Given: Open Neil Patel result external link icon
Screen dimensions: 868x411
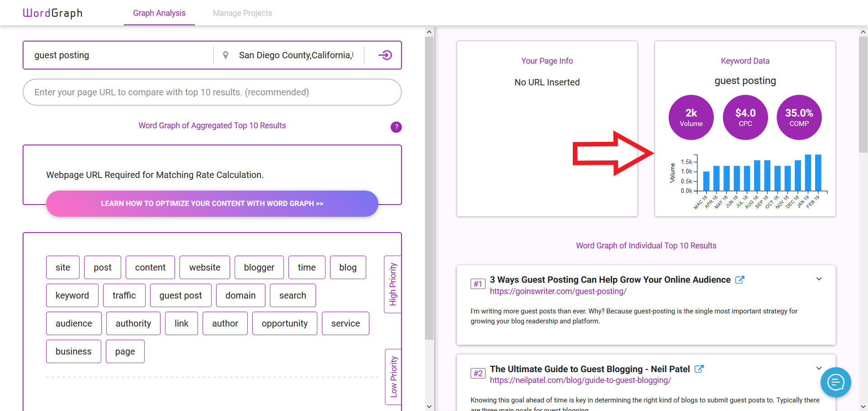Looking at the screenshot, I should (699, 369).
